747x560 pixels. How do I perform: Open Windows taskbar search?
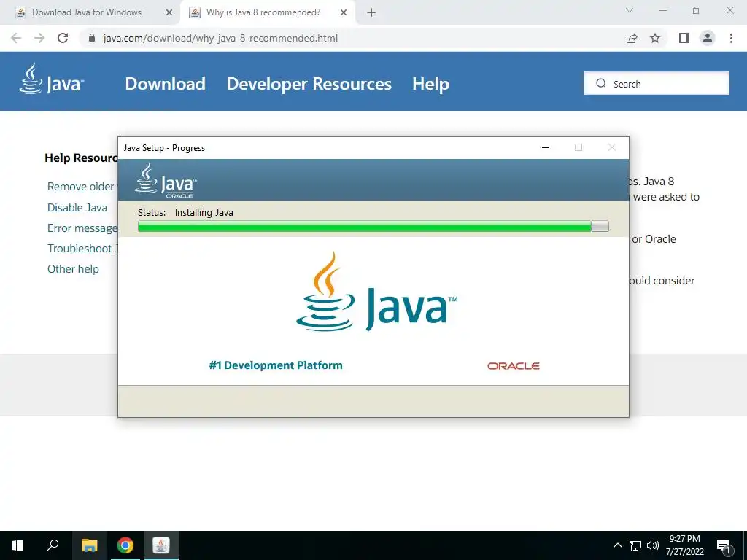[x=53, y=545]
